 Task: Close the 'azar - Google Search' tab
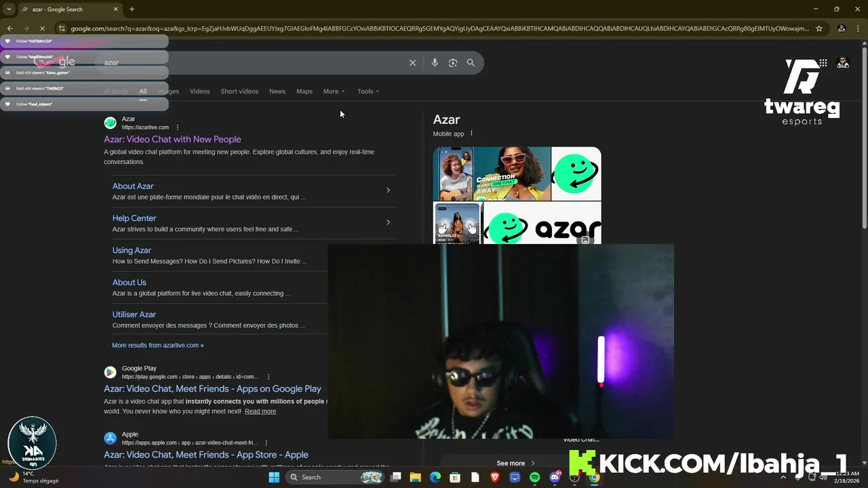coord(115,9)
